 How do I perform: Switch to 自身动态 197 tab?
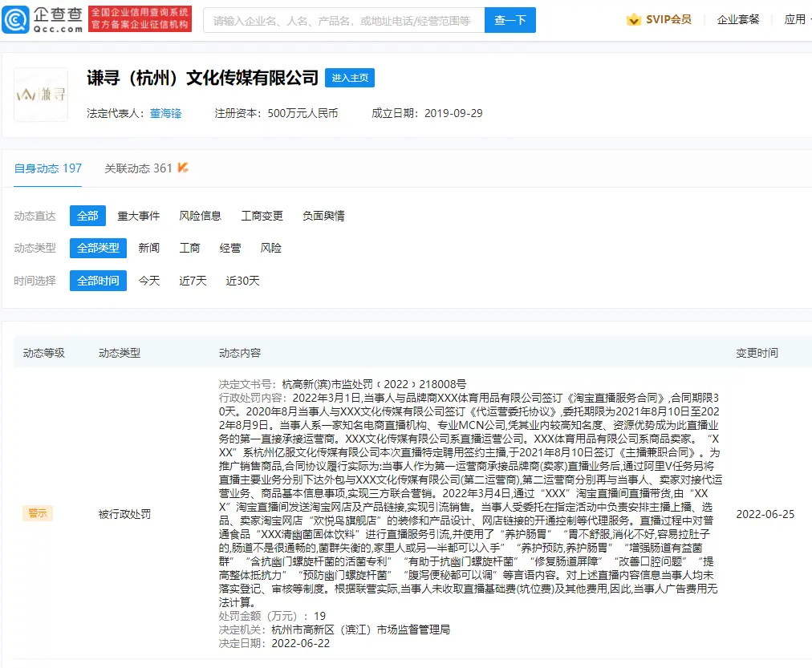[x=48, y=168]
